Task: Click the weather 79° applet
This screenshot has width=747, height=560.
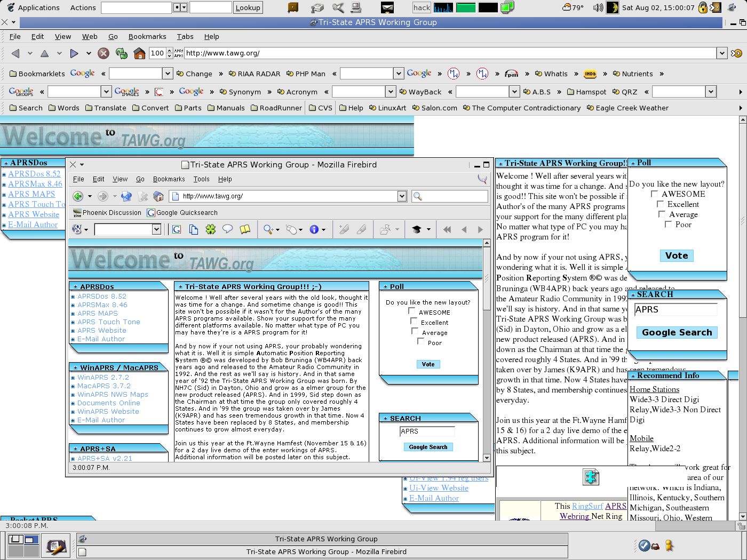Action: [x=573, y=7]
